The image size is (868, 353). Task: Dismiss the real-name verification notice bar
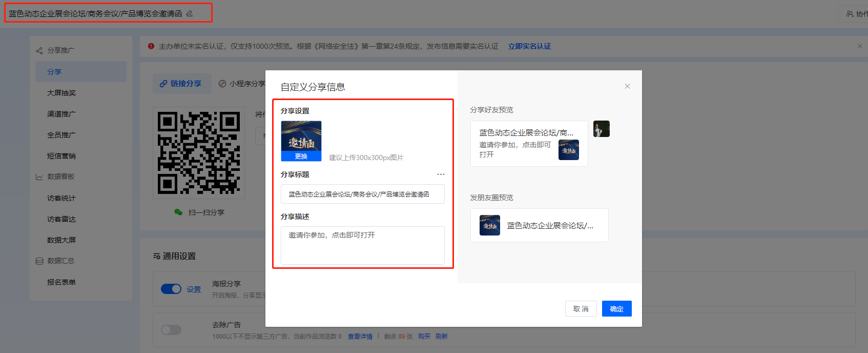point(860,46)
